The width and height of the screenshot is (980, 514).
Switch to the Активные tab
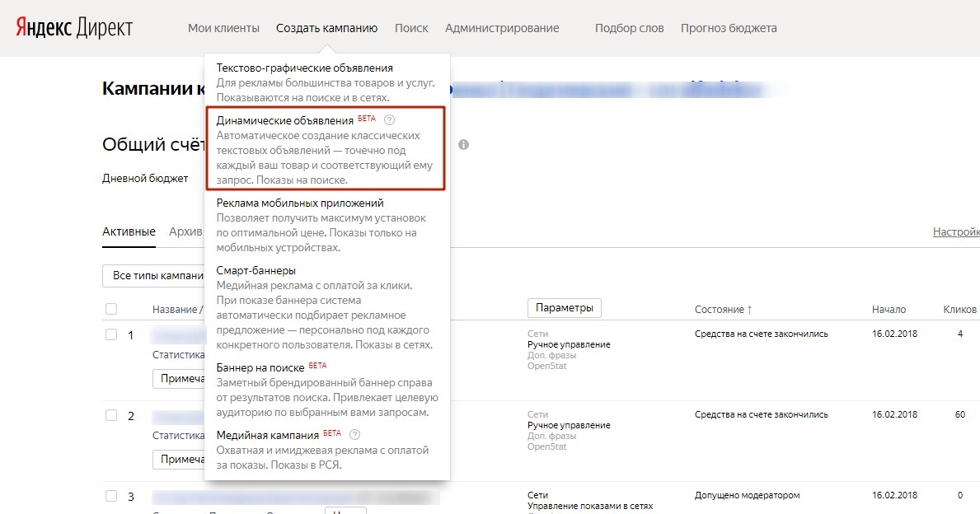(x=129, y=231)
